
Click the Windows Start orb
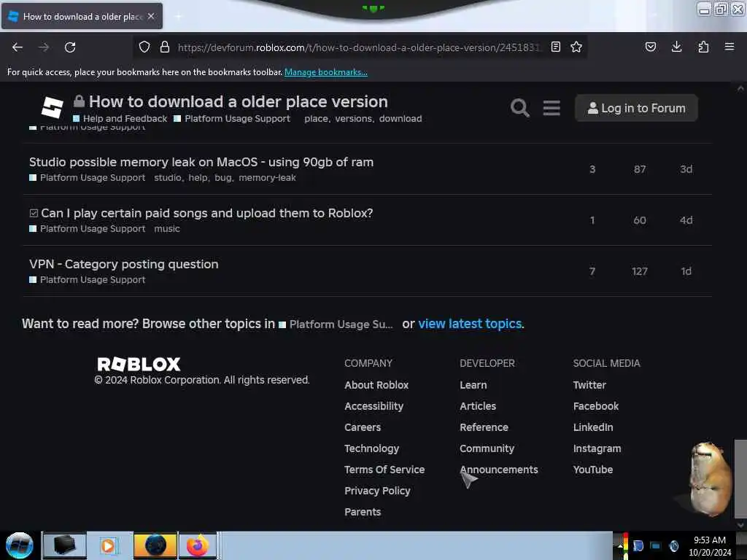(20, 545)
